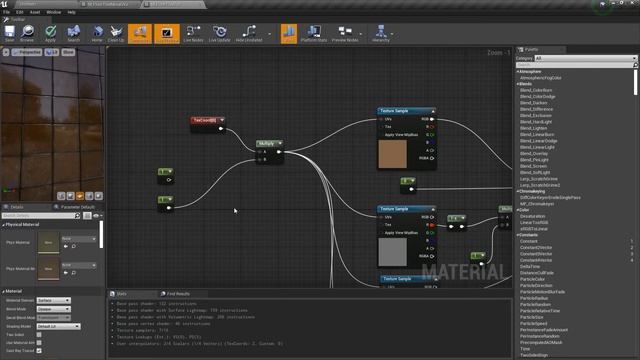Select cube preview shape icon
Image resolution: width=640 pixels, height=360 pixels.
pyautogui.click(x=89, y=196)
